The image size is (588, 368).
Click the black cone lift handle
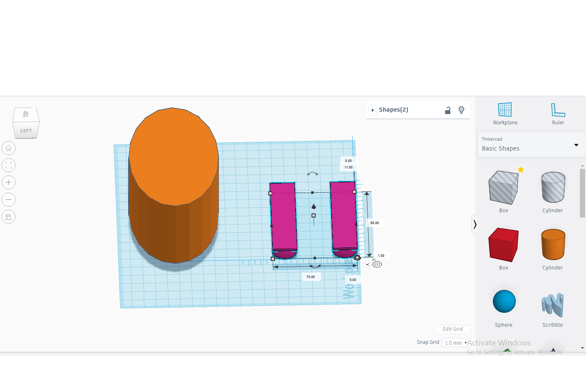(x=314, y=206)
